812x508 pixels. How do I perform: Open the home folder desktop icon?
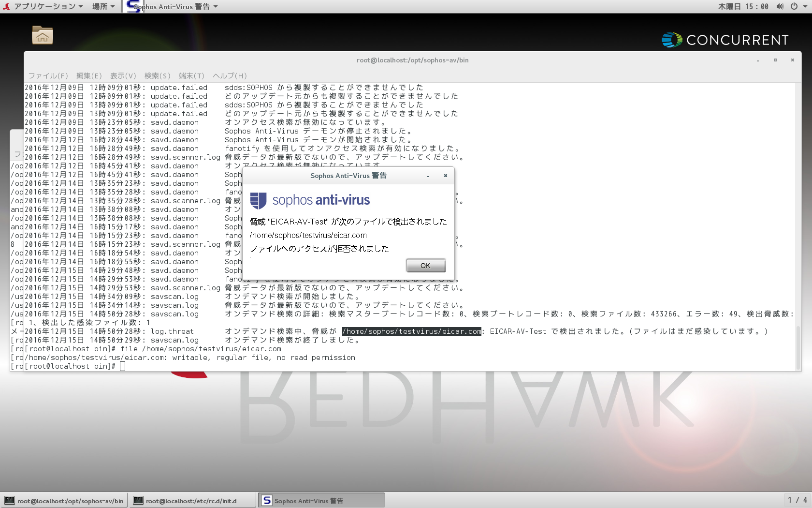point(43,35)
